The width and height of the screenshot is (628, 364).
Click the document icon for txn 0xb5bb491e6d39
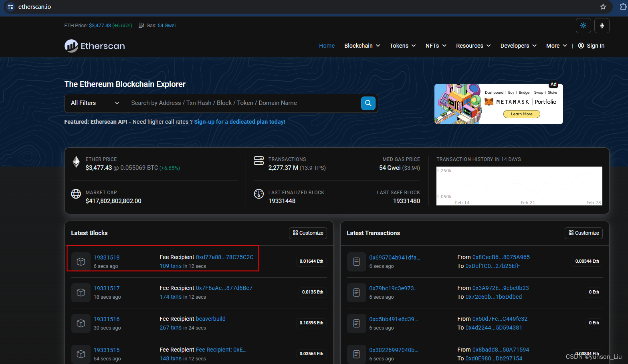(356, 323)
